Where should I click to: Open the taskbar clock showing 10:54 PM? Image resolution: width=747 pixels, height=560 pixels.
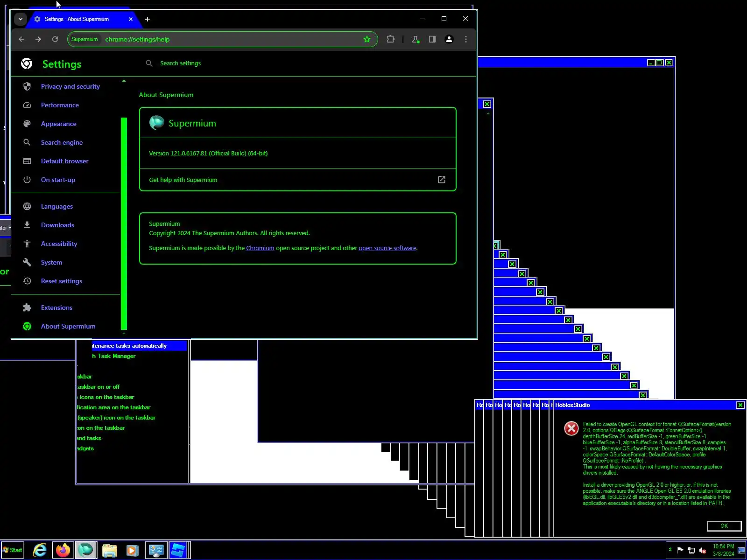pyautogui.click(x=723, y=550)
